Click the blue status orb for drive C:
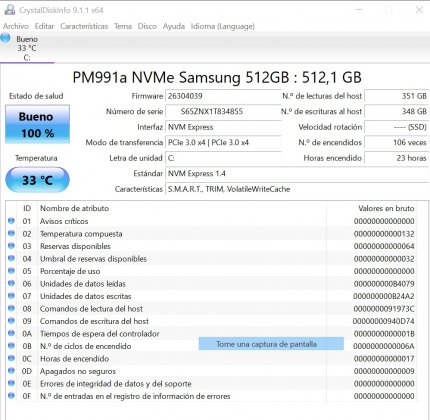The image size is (430, 420). [5, 38]
